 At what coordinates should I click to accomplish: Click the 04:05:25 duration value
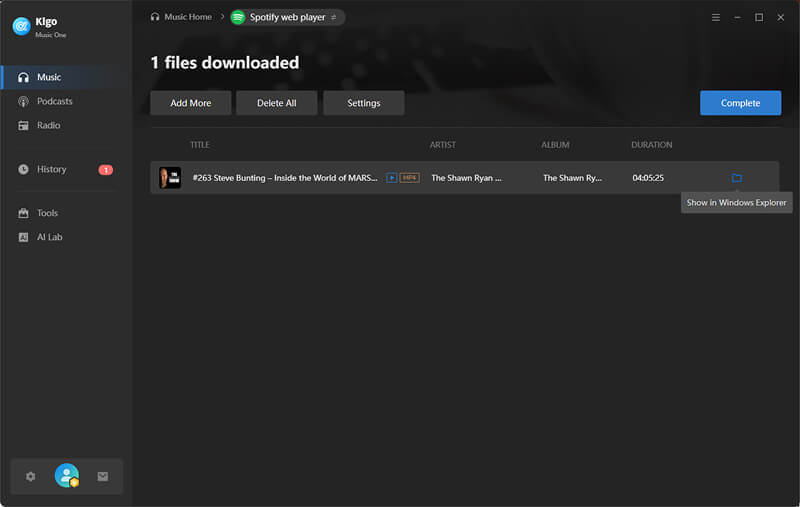pos(648,178)
